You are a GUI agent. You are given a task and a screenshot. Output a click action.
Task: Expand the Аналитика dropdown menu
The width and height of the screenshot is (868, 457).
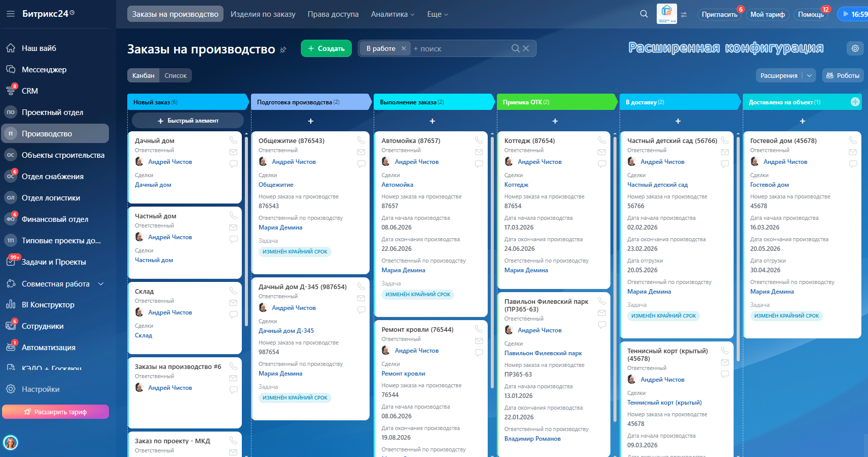point(393,14)
